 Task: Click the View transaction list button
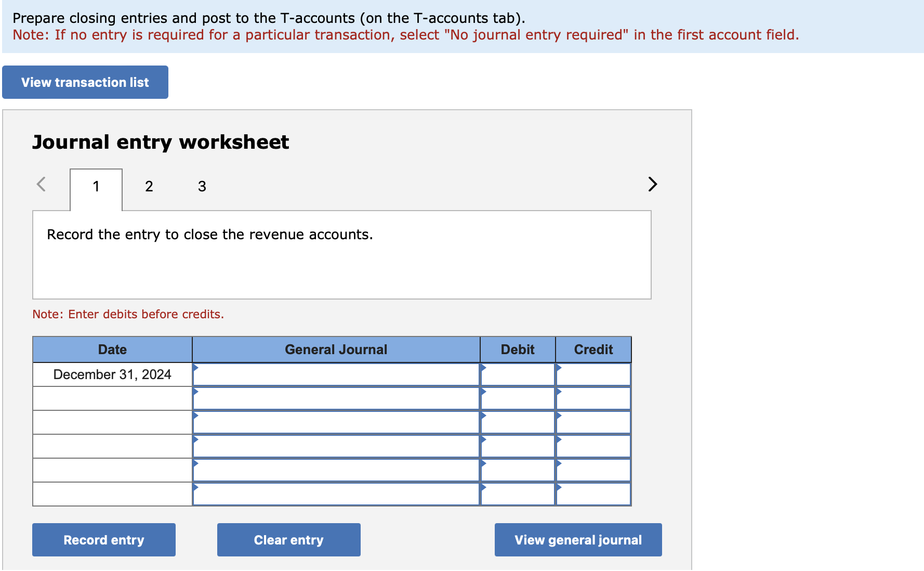(x=85, y=82)
